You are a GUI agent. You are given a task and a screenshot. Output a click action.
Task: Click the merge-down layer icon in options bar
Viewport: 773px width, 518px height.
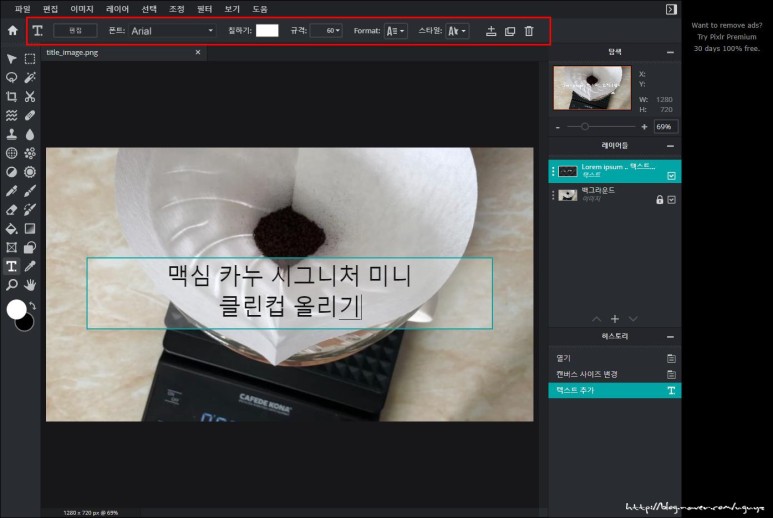[491, 31]
